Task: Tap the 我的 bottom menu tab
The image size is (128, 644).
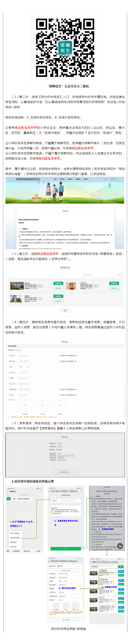Action: click(38, 551)
